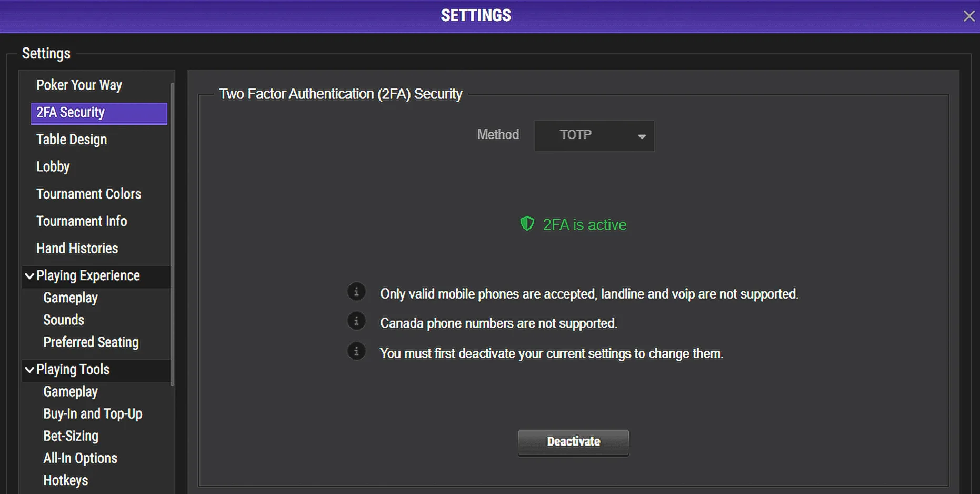Image resolution: width=980 pixels, height=494 pixels.
Task: Open Poker Your Way settings
Action: click(x=79, y=85)
